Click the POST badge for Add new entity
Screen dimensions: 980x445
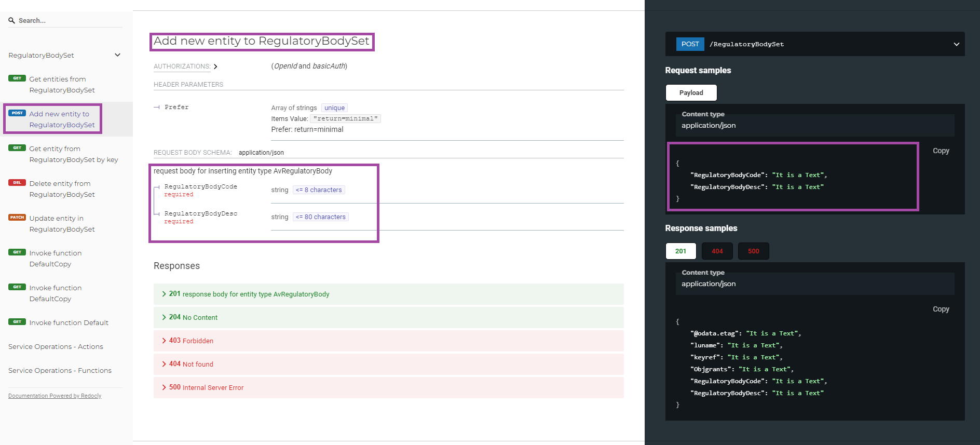[x=17, y=113]
